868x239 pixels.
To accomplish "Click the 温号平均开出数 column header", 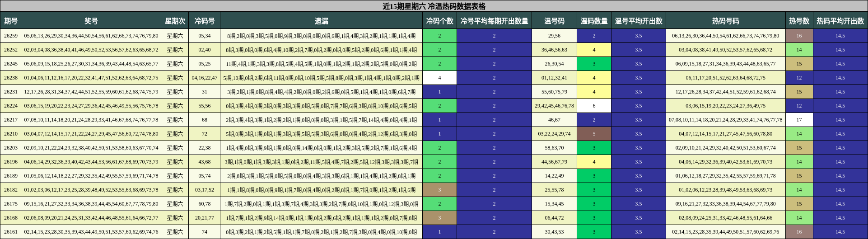I will (x=639, y=21).
